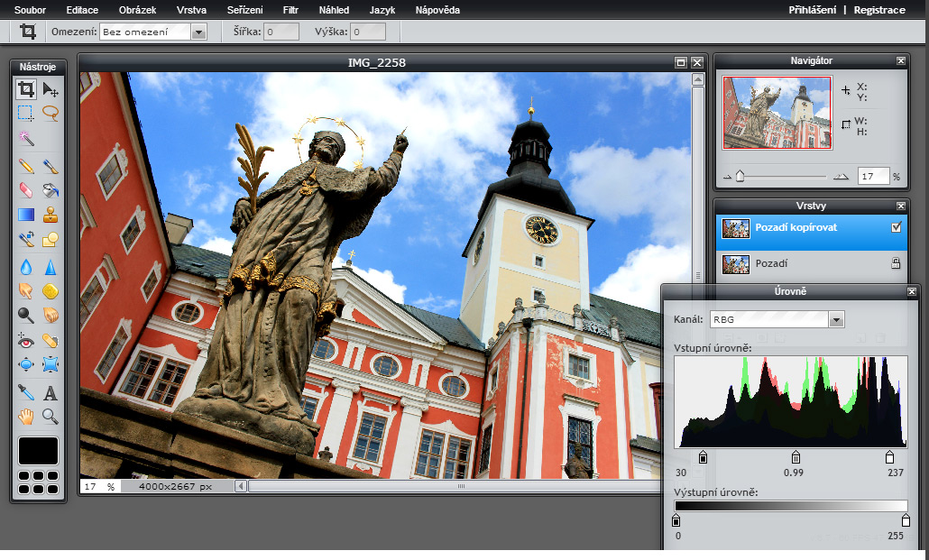Select the Hand pan tool

tap(26, 417)
